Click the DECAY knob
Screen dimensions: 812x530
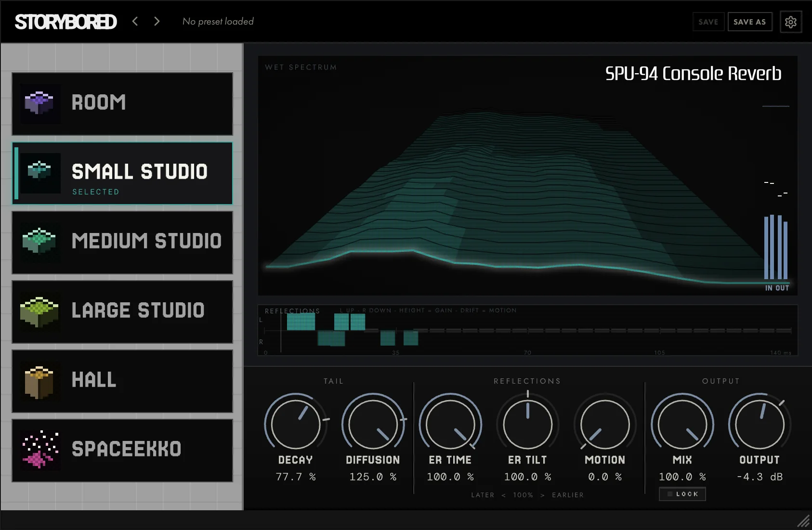tap(296, 425)
